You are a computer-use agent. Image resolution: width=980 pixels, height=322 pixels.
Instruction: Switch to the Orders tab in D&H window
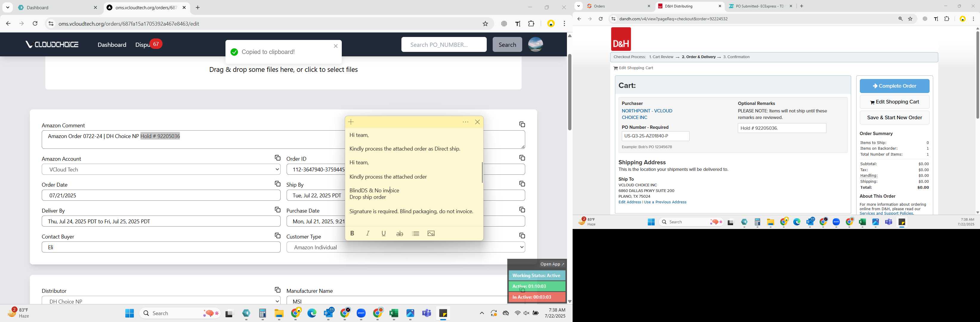619,6
